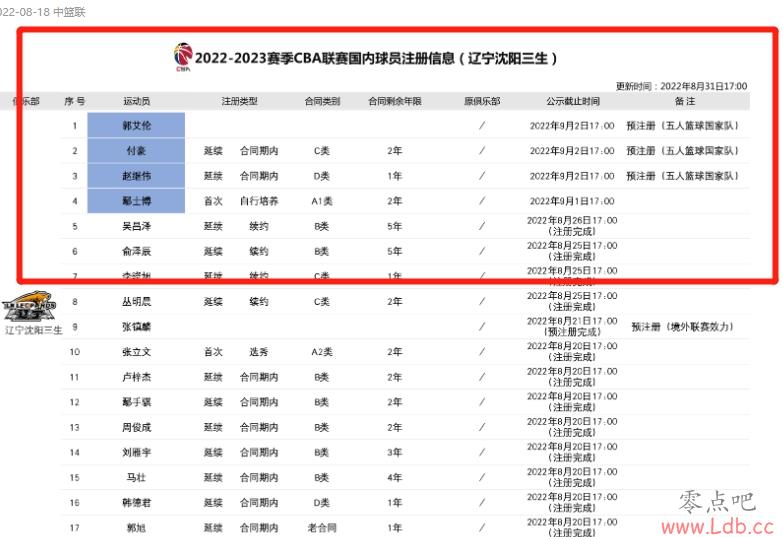783x537 pixels.
Task: Click the 合同剩余年限 column header
Action: pos(394,101)
